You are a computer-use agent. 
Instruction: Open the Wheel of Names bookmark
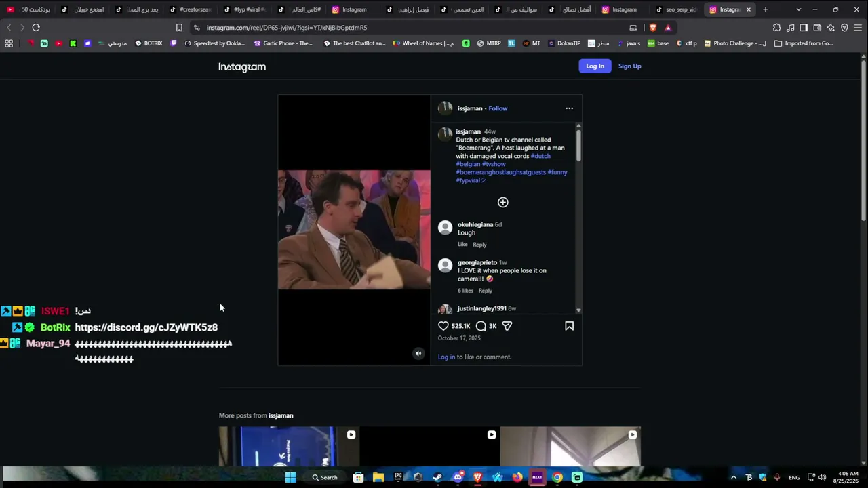tap(423, 43)
